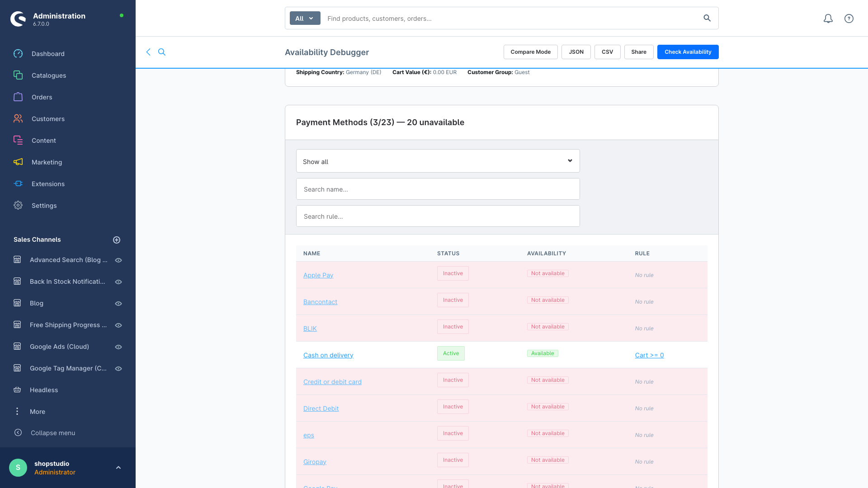Viewport: 868px width, 488px height.
Task: Export results as JSON
Action: pos(576,52)
